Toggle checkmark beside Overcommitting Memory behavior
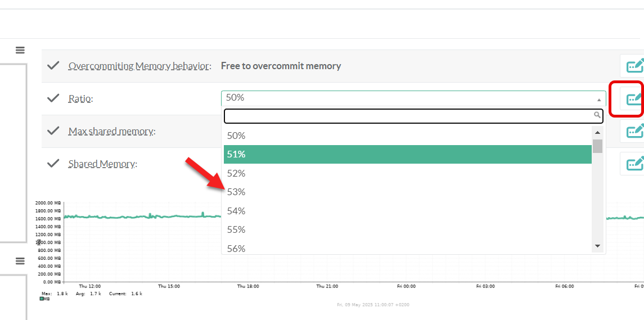 click(x=53, y=66)
